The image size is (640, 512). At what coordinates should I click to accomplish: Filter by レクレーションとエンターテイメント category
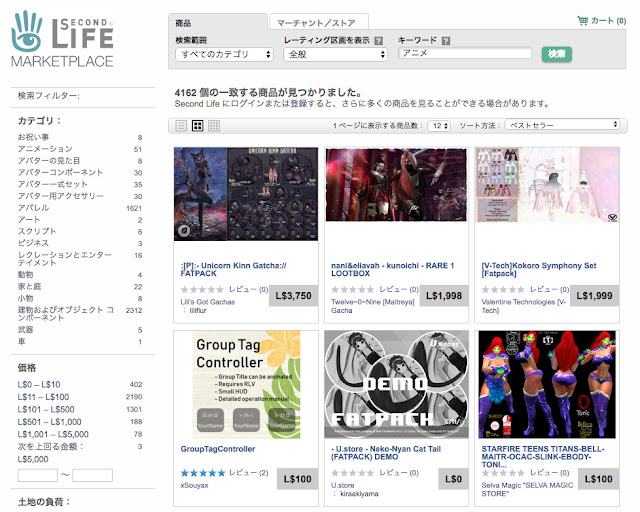64,259
